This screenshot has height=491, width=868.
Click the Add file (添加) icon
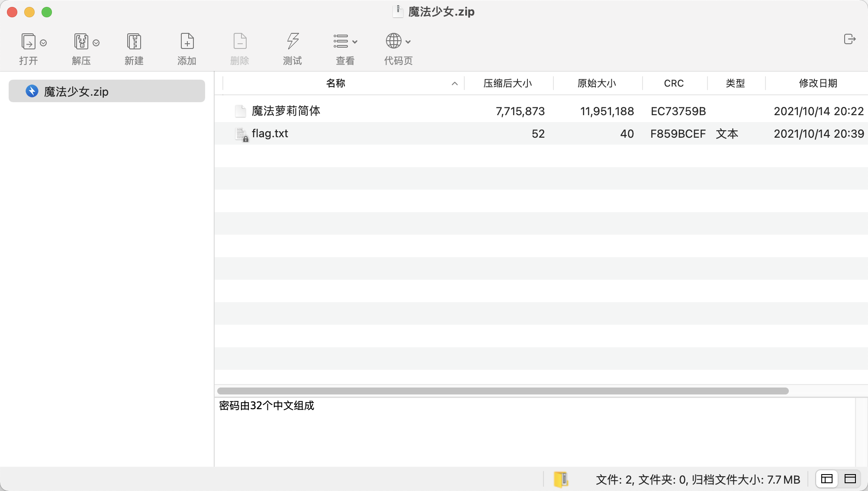pos(187,42)
